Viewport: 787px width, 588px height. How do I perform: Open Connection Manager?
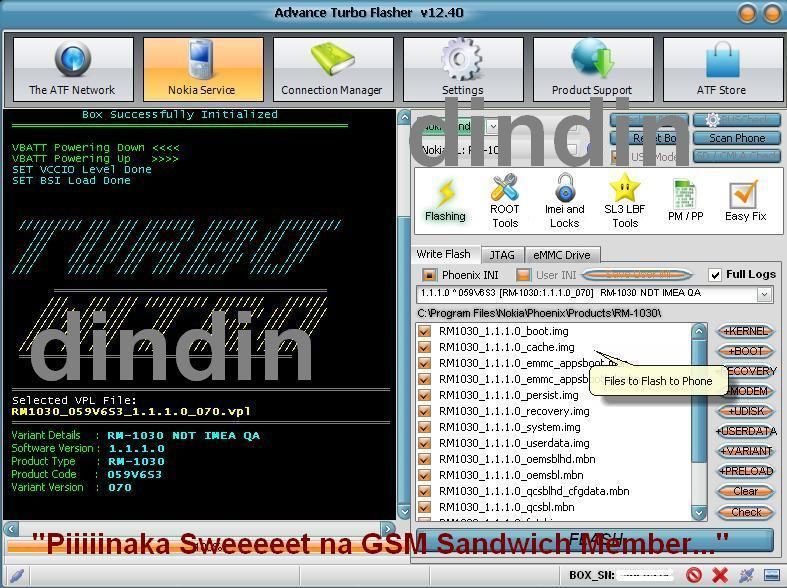click(332, 70)
